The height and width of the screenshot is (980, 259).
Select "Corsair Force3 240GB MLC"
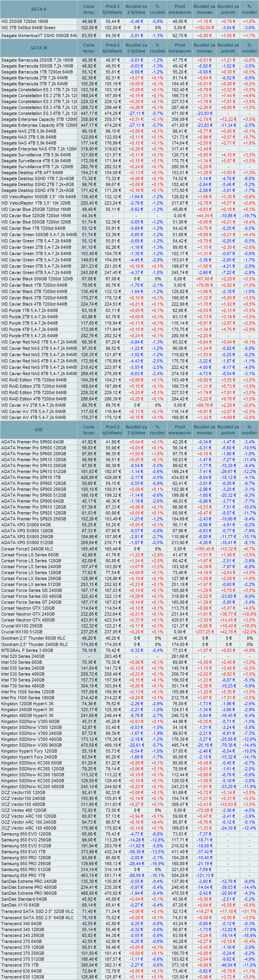point(27,549)
